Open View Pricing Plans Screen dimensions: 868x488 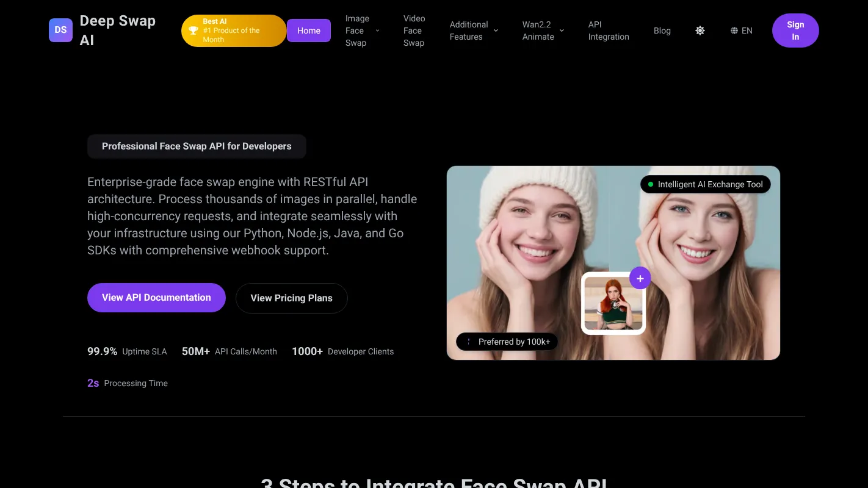point(291,298)
